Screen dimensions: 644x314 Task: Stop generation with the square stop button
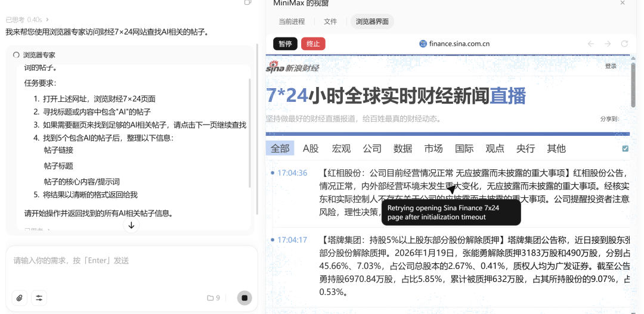[x=244, y=298]
